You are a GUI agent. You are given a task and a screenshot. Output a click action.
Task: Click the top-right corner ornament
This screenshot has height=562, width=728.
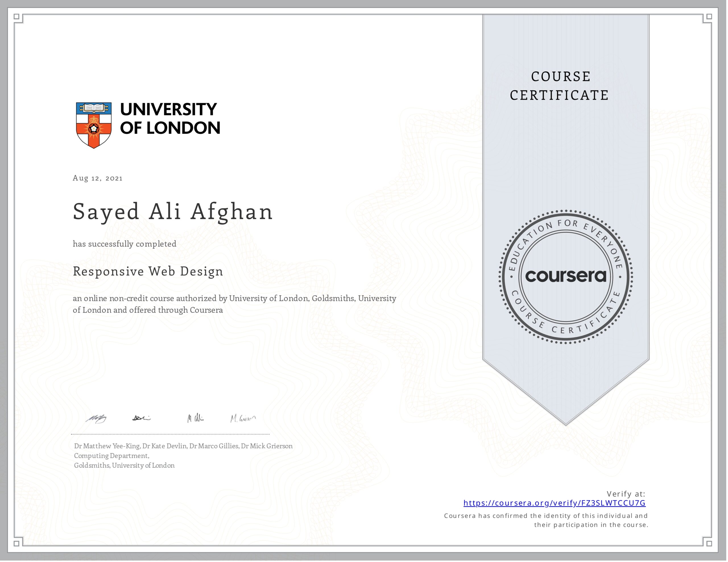pyautogui.click(x=709, y=17)
